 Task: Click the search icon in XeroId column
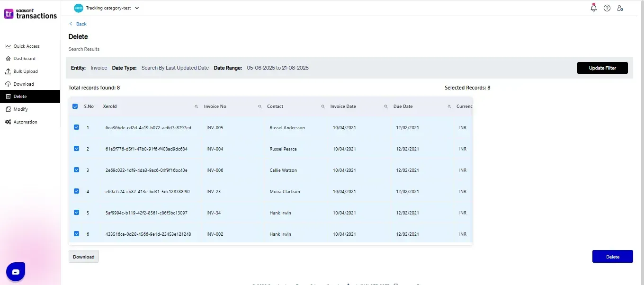[x=197, y=107]
